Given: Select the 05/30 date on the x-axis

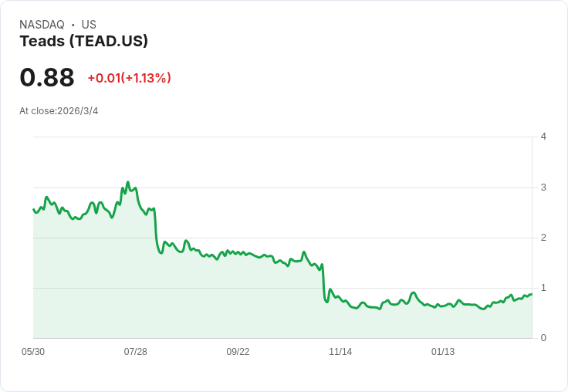Looking at the screenshot, I should tap(33, 352).
